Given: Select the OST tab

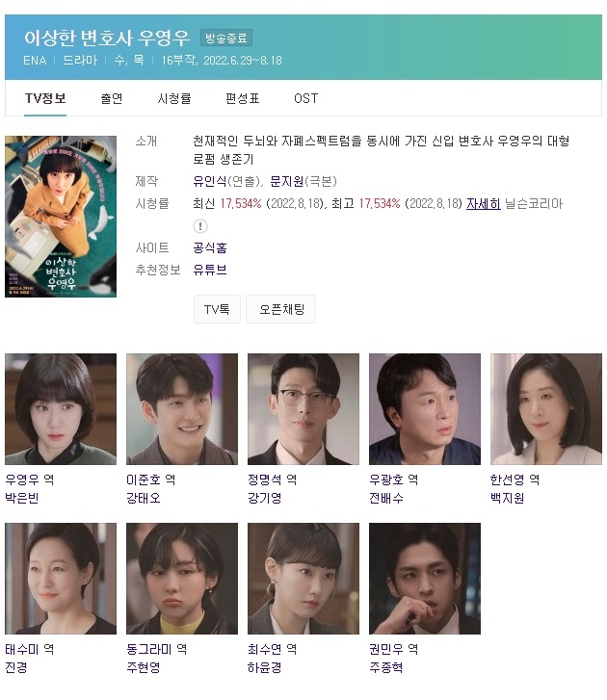Looking at the screenshot, I should pyautogui.click(x=306, y=98).
